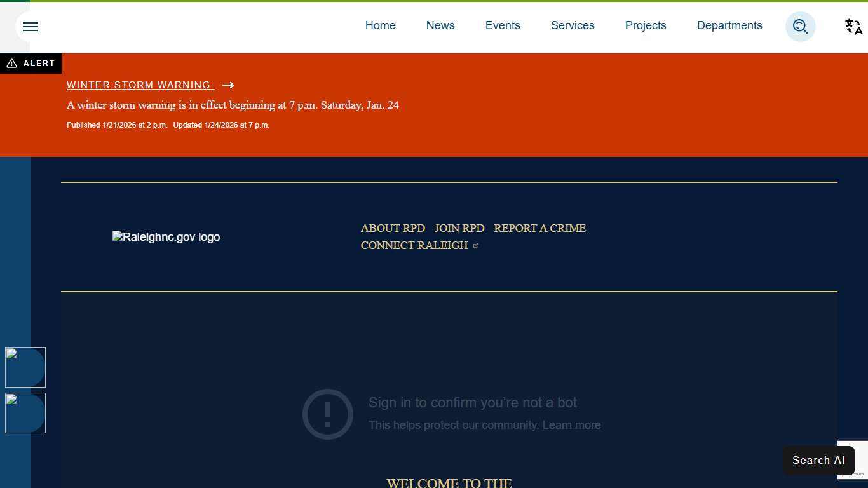Screen dimensions: 868x488
Task: Go to the Home nav item
Action: pos(380,25)
